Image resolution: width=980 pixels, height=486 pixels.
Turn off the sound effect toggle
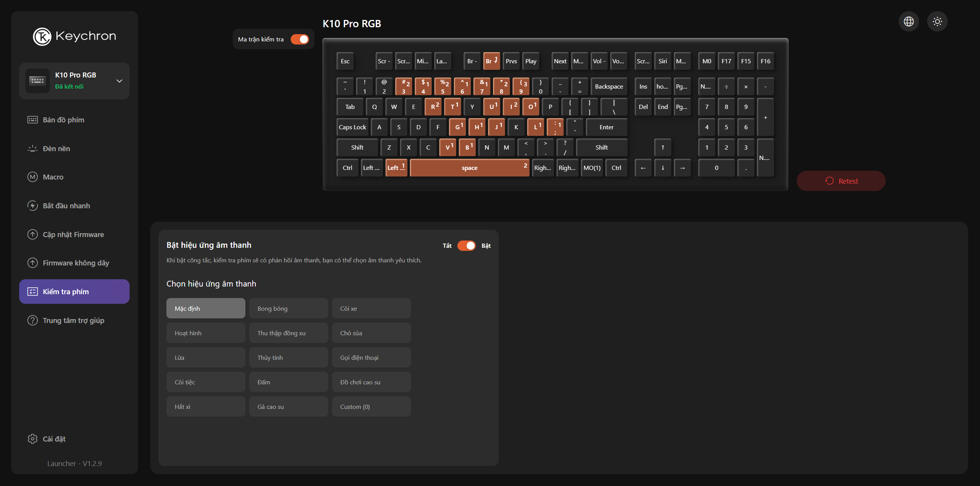tap(466, 245)
